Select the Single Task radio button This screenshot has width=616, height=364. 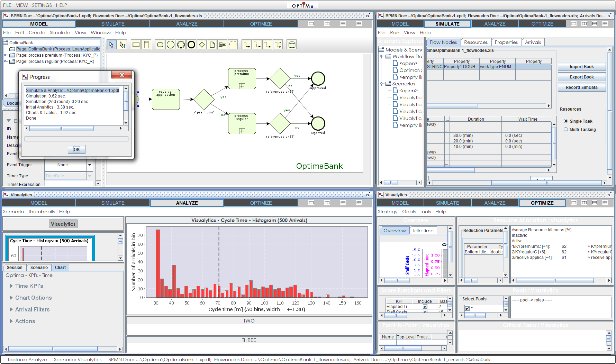[x=566, y=121]
